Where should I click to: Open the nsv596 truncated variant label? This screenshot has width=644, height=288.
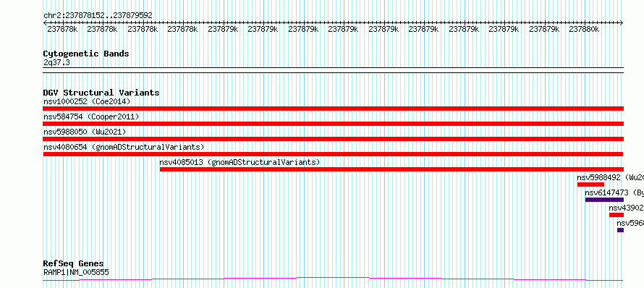pyautogui.click(x=630, y=223)
